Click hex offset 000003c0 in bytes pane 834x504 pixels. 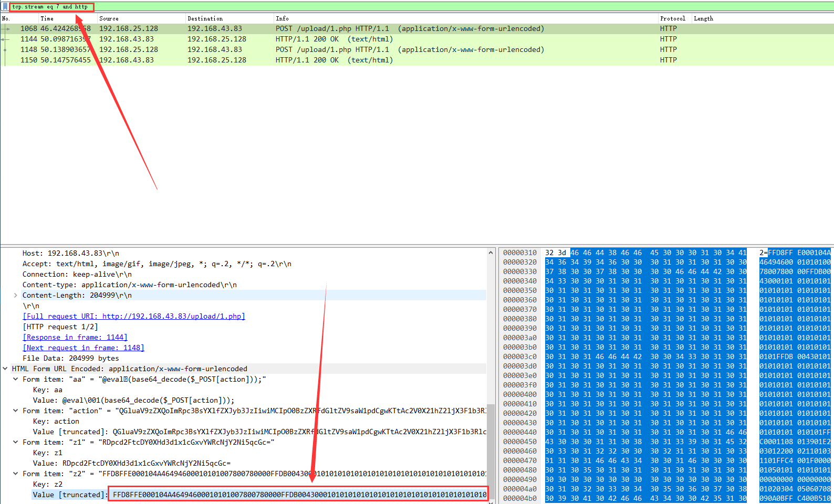click(520, 357)
